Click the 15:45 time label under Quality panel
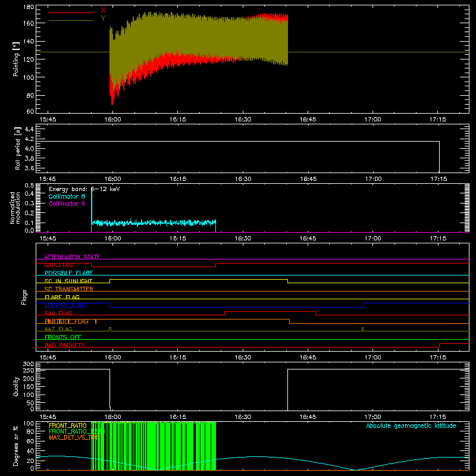The height and width of the screenshot is (476, 476). point(48,417)
